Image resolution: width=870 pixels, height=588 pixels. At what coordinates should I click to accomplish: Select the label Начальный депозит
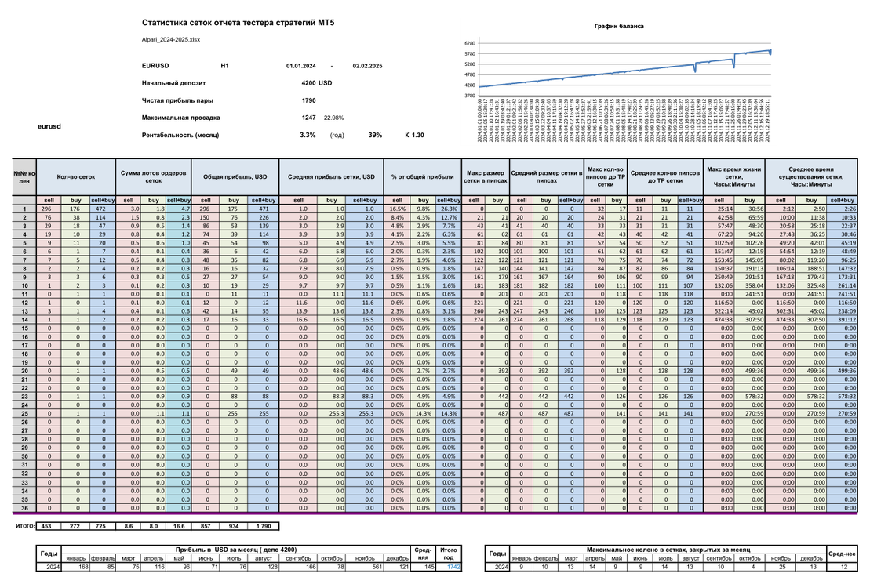(x=173, y=83)
